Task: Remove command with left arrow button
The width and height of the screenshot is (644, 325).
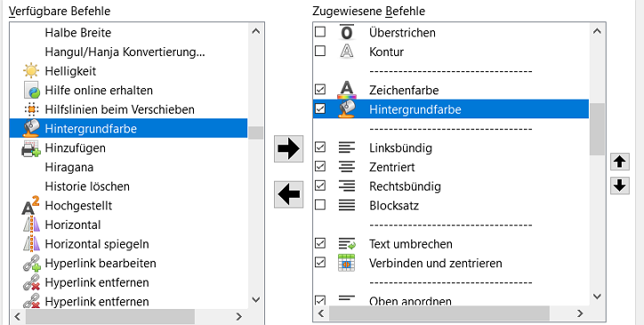Action: pyautogui.click(x=289, y=194)
